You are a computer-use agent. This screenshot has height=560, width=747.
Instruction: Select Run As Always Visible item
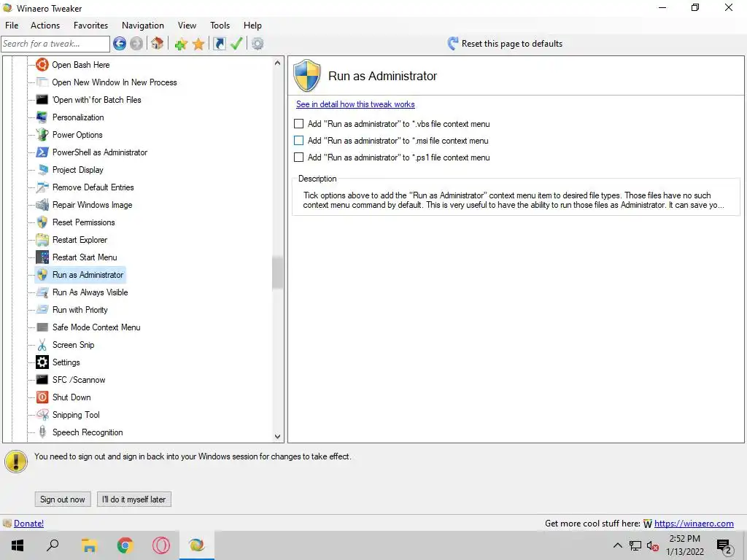tap(90, 292)
